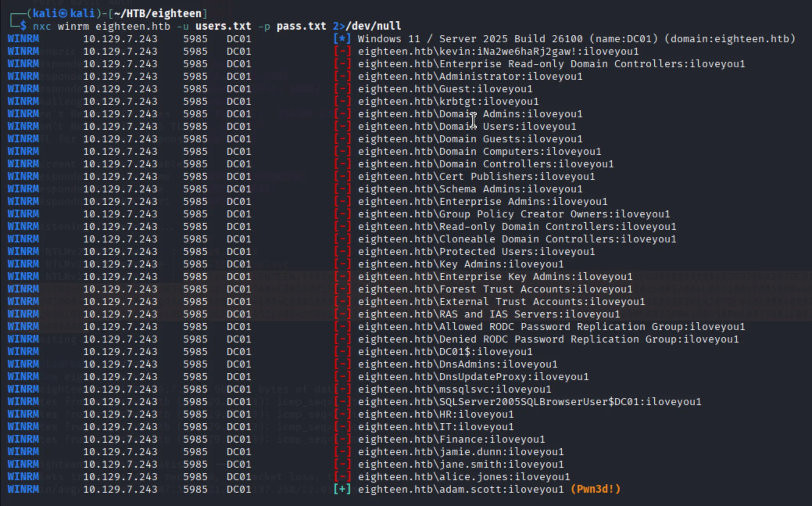Click red [-] marker beside Guest line
Viewport: 812px width, 506px height.
click(x=342, y=89)
